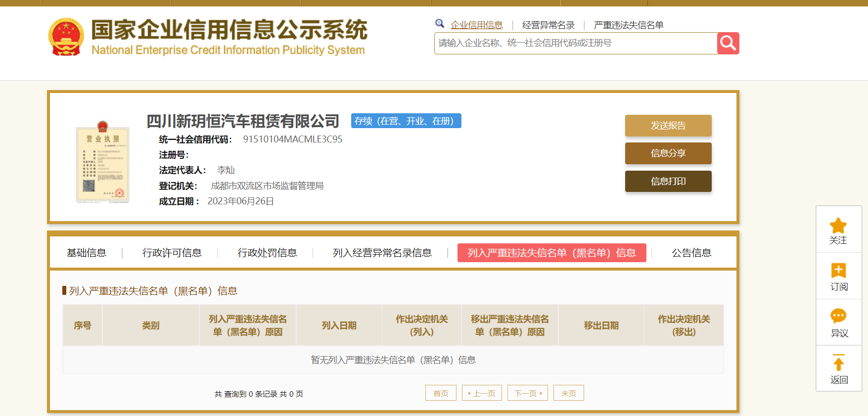Click the 列入日期 column header
Image resolution: width=868 pixels, height=416 pixels.
pos(339,325)
